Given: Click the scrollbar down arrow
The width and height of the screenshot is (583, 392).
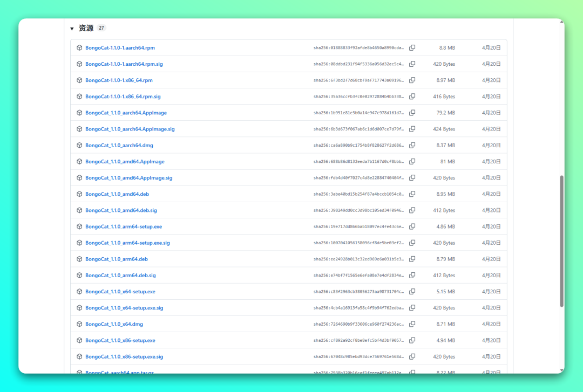Looking at the screenshot, I should point(561,370).
